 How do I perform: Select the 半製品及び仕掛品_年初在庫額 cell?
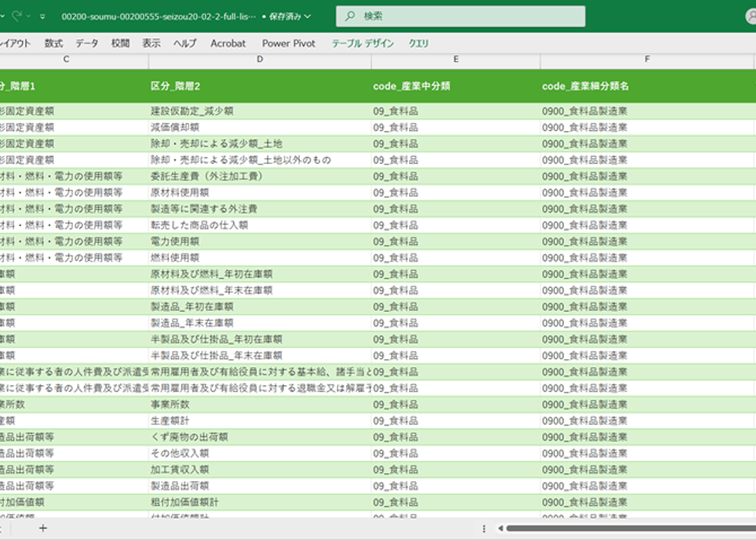260,340
